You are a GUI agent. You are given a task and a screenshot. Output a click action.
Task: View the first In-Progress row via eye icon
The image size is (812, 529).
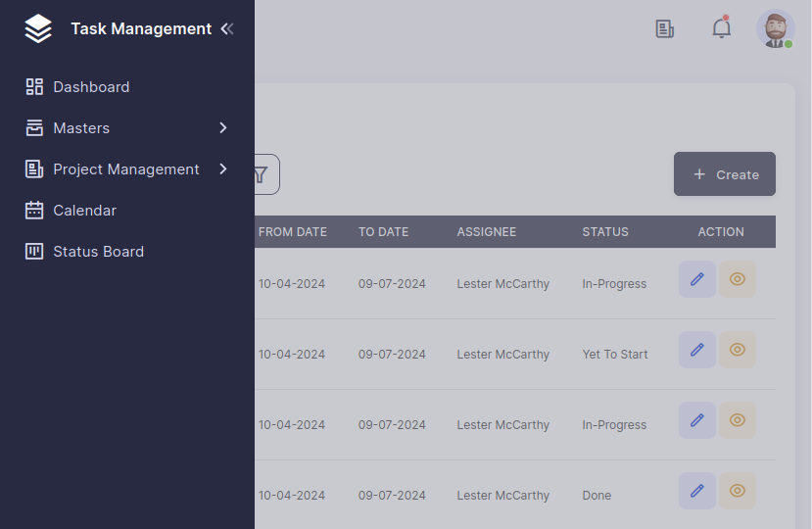(738, 279)
